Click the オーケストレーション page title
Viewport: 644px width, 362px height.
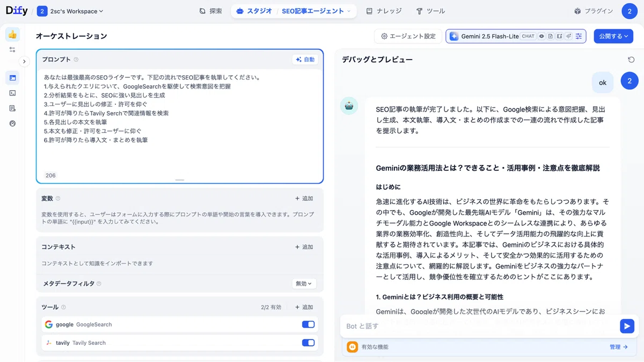point(71,36)
